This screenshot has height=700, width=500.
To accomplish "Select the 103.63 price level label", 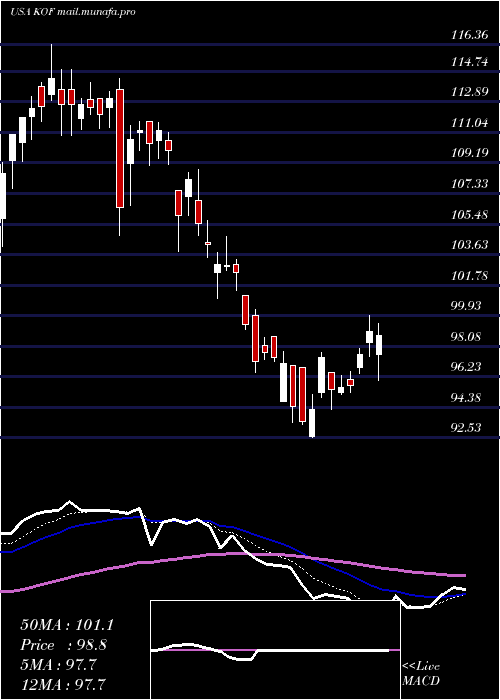I will [469, 245].
